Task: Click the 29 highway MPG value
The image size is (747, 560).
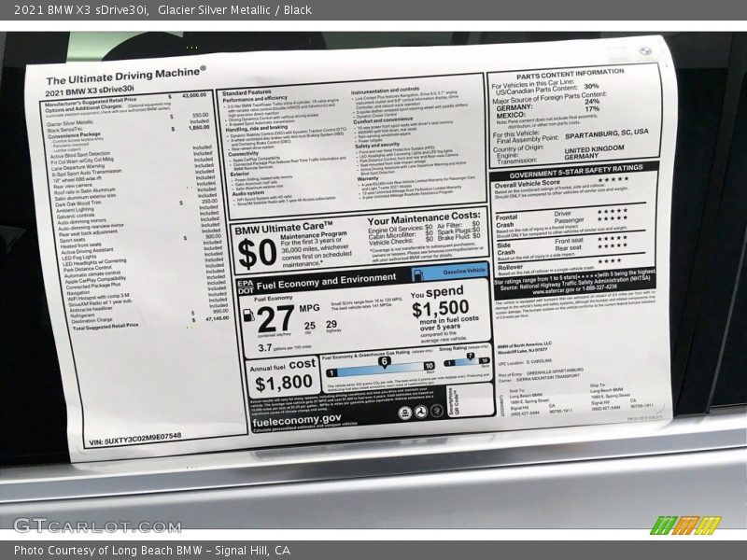Action: 331,324
